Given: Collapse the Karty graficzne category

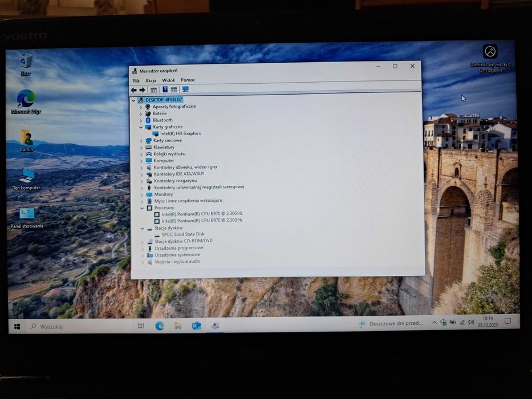Looking at the screenshot, I should pyautogui.click(x=141, y=127).
